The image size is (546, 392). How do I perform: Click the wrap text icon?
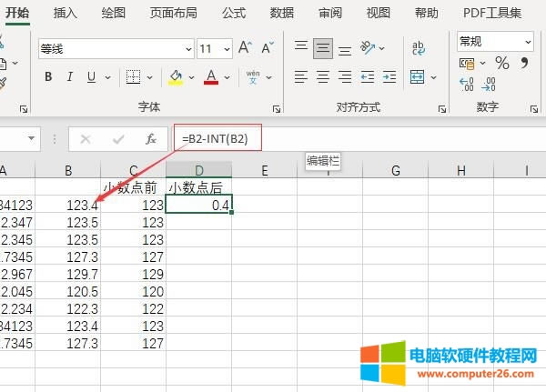(420, 47)
